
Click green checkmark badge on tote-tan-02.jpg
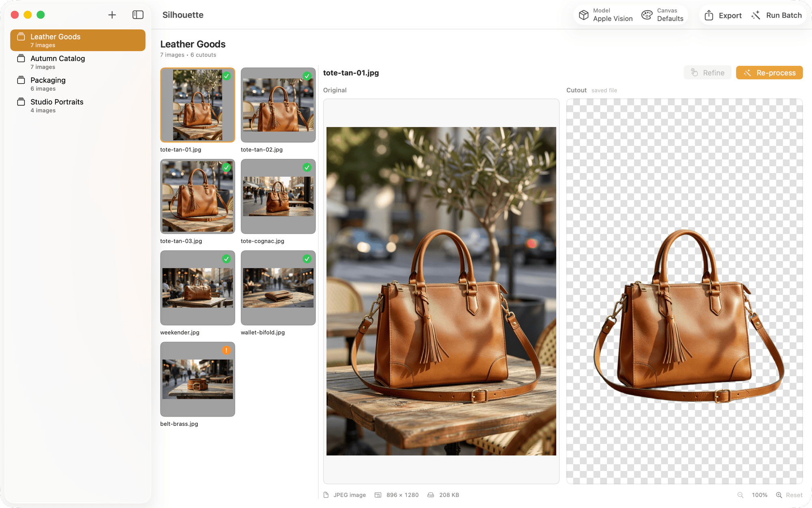pyautogui.click(x=307, y=76)
